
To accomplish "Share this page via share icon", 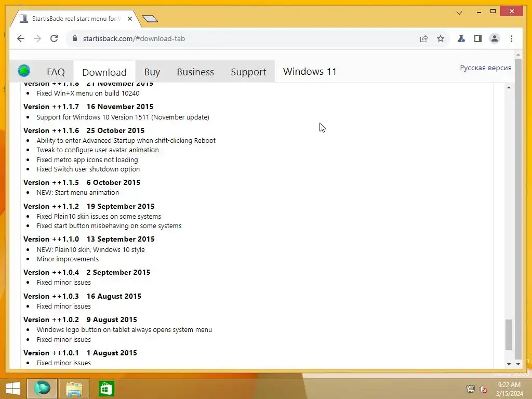I will [424, 38].
